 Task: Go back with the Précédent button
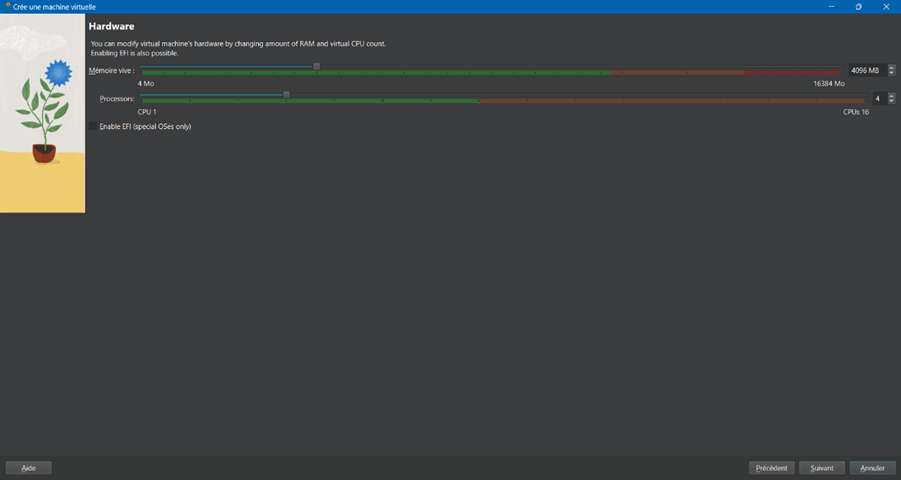(771, 467)
